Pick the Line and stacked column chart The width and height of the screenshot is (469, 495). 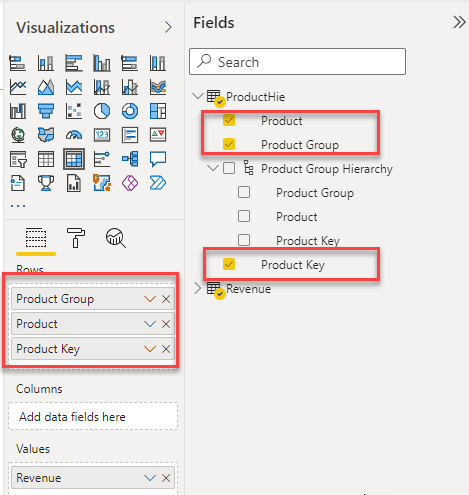[x=102, y=87]
